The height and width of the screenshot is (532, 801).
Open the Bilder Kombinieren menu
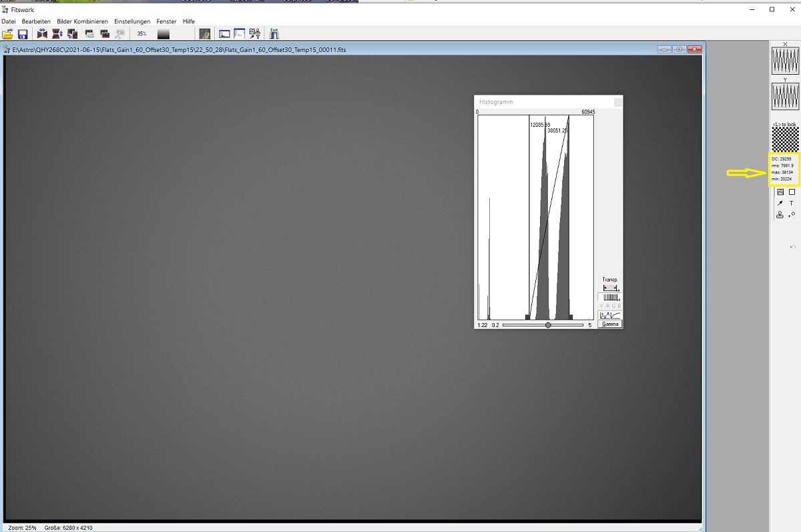point(82,21)
